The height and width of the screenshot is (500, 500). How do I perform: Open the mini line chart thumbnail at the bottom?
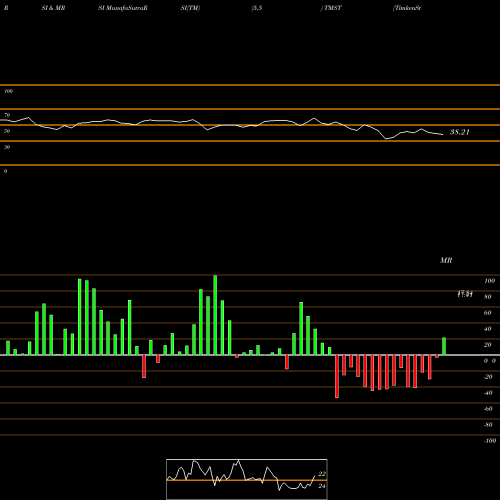247,479
